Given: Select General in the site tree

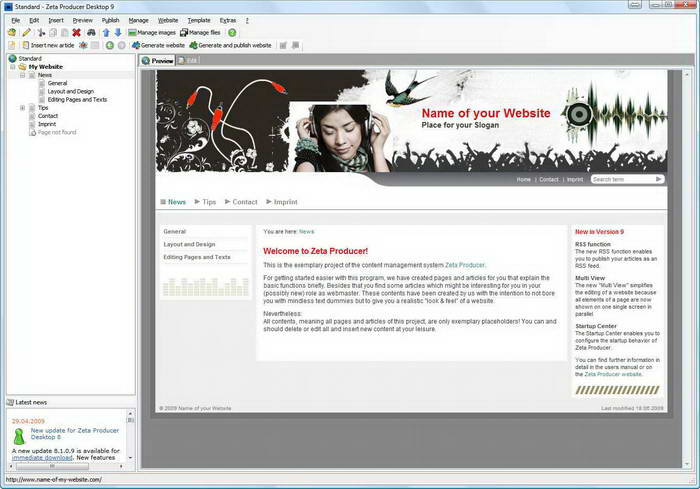Looking at the screenshot, I should (x=57, y=83).
